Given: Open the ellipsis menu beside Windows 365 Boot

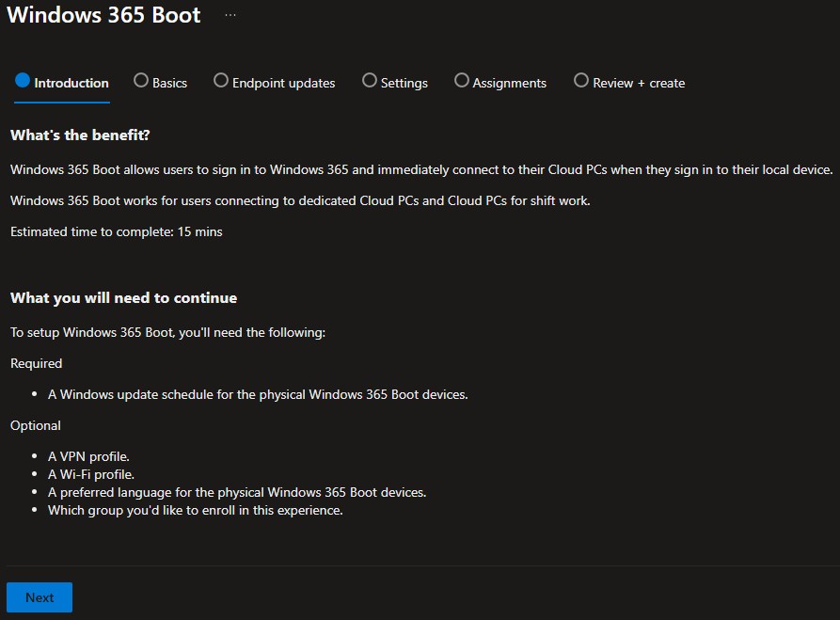Looking at the screenshot, I should click(x=230, y=15).
